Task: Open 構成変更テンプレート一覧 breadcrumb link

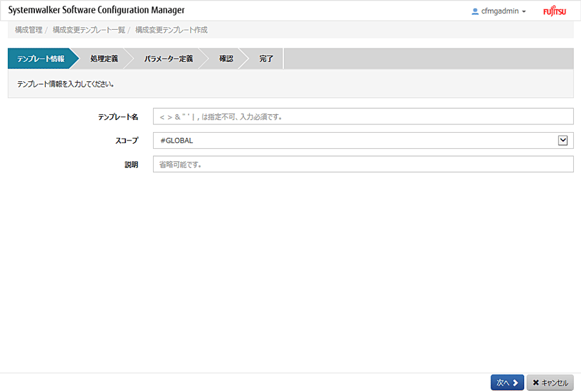Action: pyautogui.click(x=89, y=30)
